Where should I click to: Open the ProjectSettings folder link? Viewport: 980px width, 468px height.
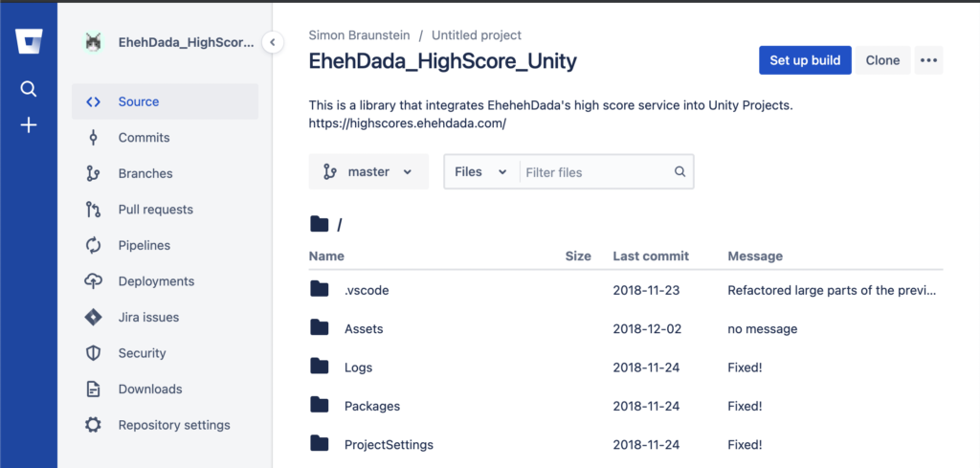click(x=389, y=445)
